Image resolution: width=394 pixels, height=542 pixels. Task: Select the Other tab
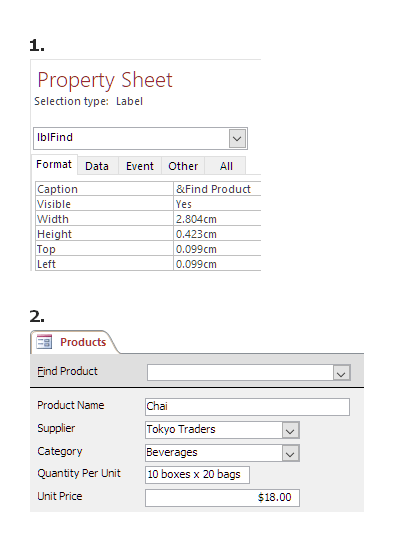pyautogui.click(x=183, y=166)
